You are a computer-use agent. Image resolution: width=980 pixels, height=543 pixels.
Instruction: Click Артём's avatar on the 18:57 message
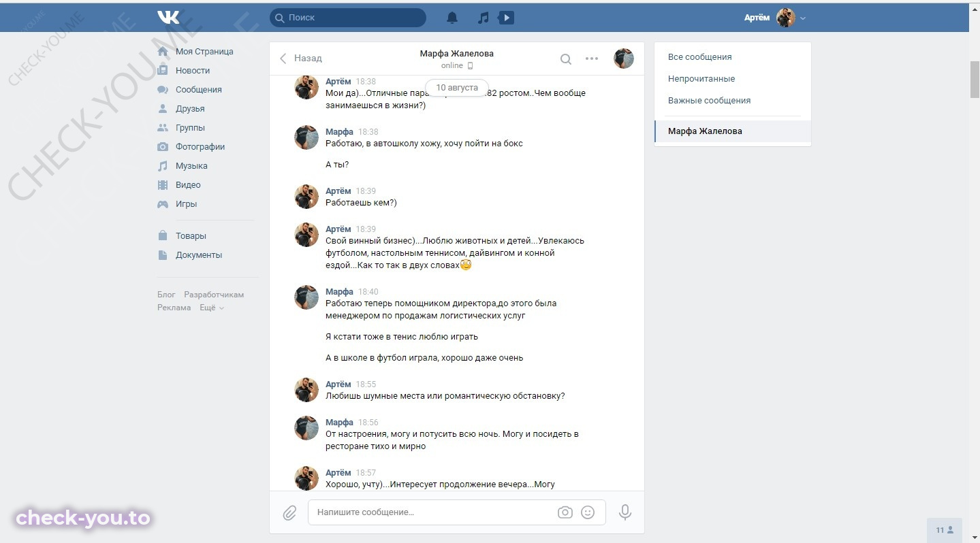coord(306,478)
